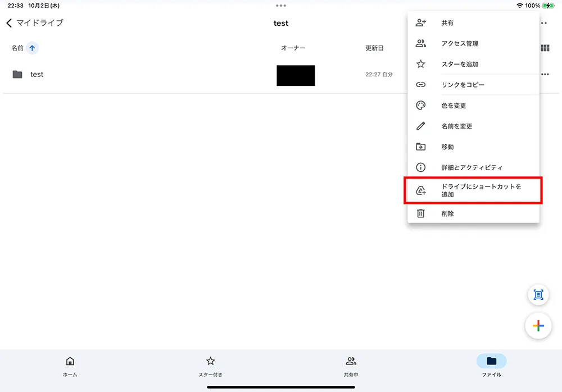Go back to マイドライブ
This screenshot has width=562, height=392.
pos(35,23)
